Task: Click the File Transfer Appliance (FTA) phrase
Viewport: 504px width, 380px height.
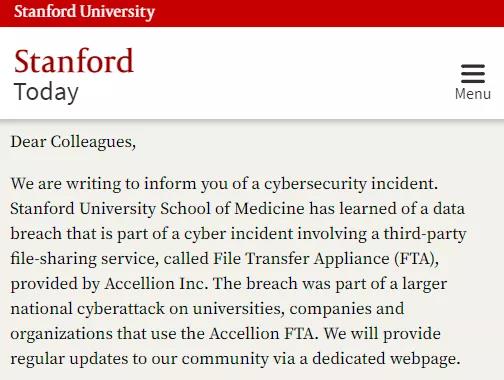Action: [326, 259]
